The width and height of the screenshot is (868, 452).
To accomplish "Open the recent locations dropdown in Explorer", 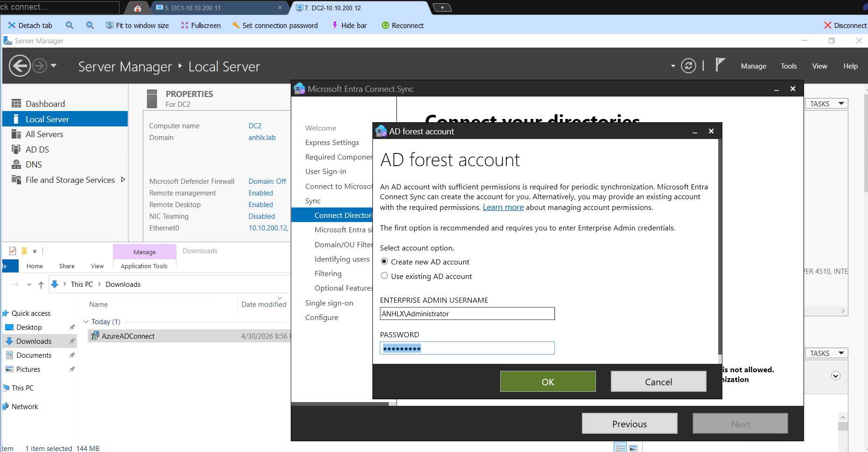I will click(29, 285).
